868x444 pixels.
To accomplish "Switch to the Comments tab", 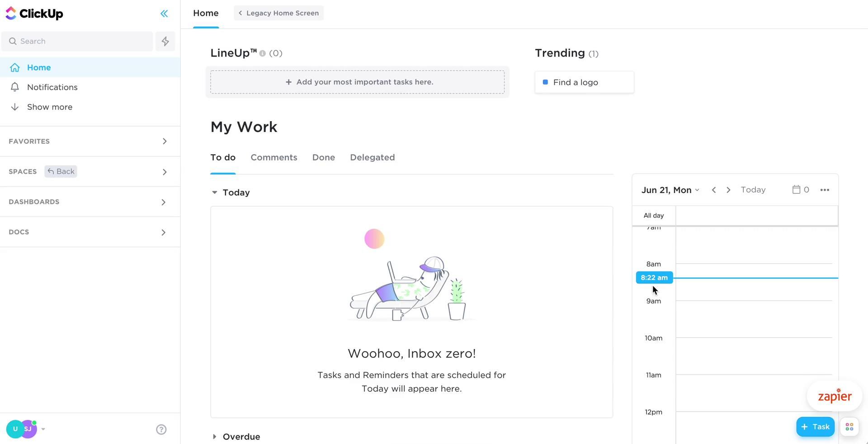I will click(274, 158).
